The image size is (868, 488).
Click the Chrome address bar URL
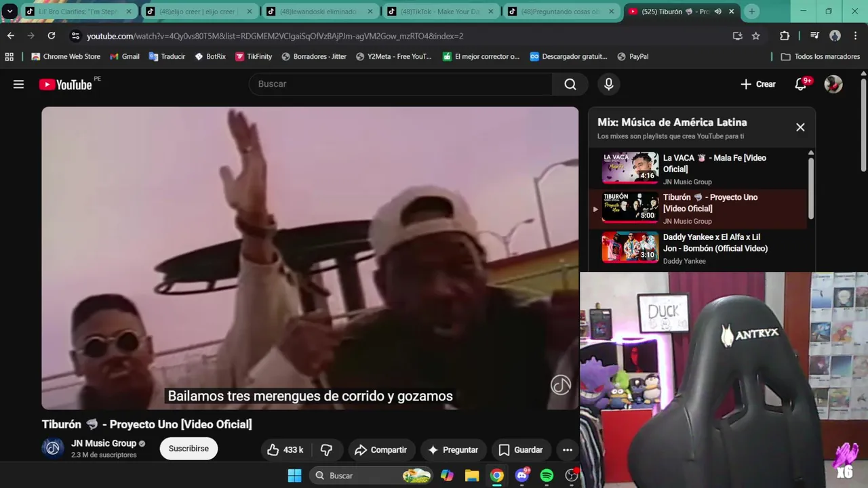(x=275, y=36)
